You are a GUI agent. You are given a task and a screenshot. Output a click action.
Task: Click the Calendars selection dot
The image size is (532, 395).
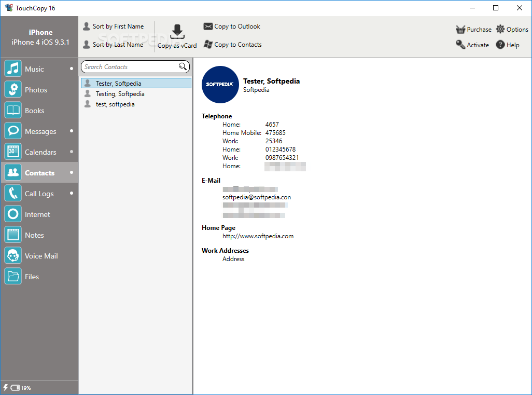[71, 152]
